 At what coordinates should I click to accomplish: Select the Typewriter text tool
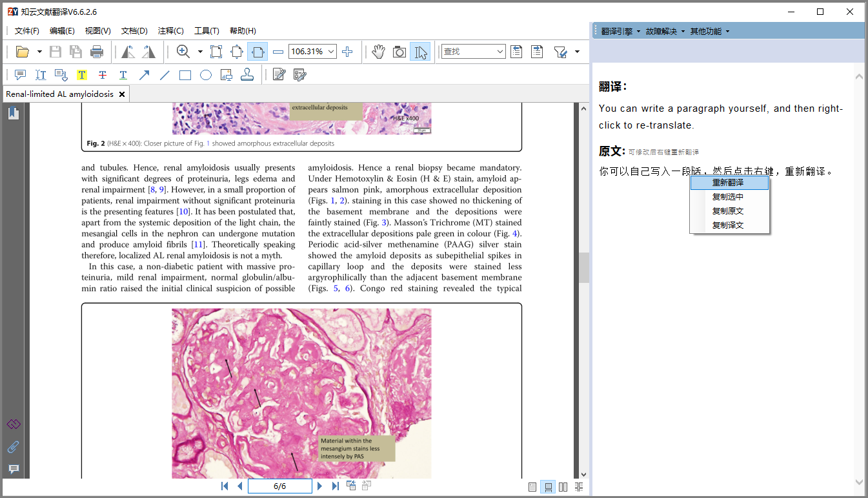pos(41,75)
